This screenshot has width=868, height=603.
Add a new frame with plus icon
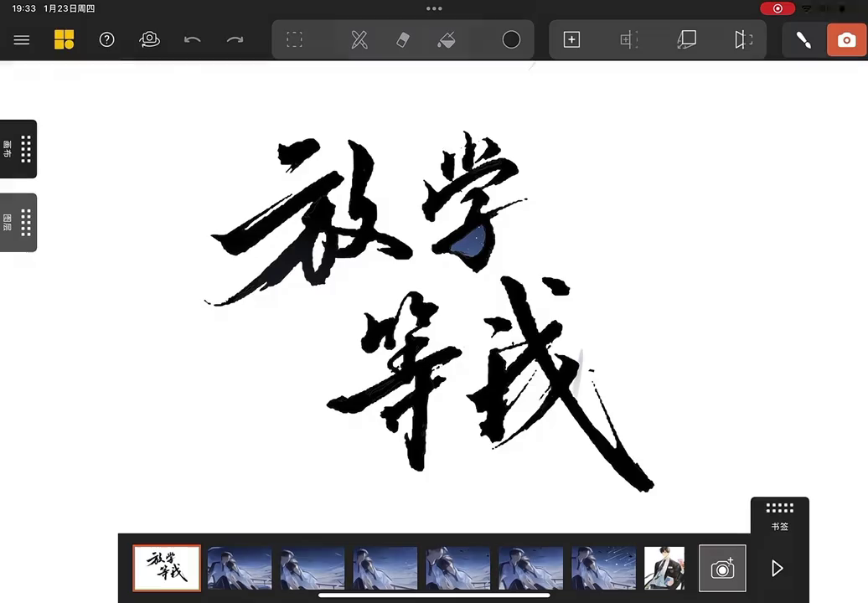[572, 40]
